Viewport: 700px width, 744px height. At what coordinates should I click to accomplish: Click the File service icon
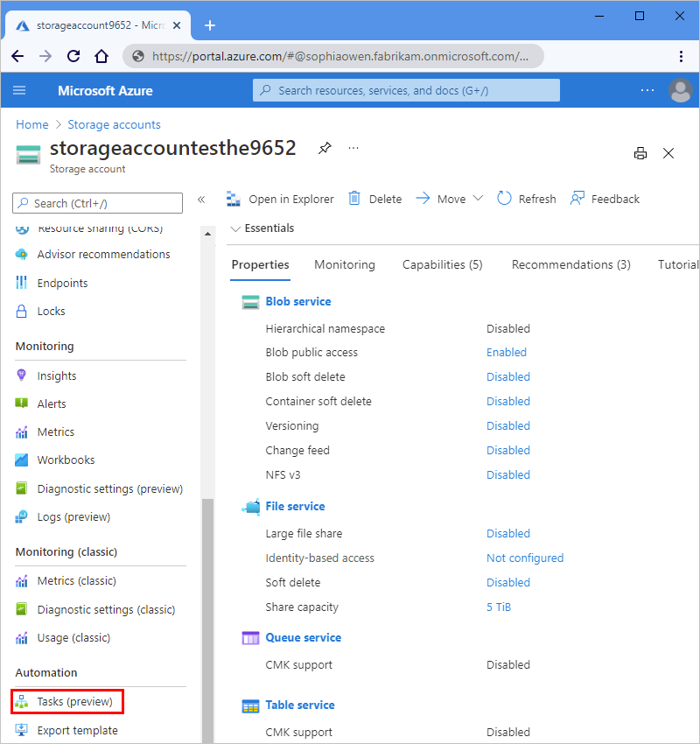click(x=251, y=507)
